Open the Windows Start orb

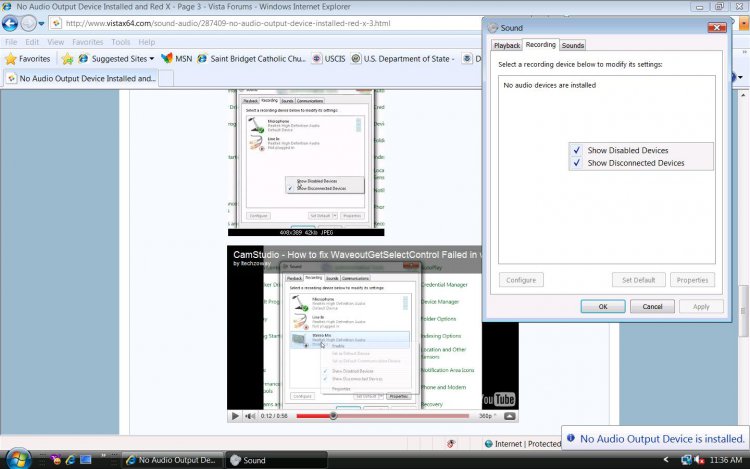19,459
